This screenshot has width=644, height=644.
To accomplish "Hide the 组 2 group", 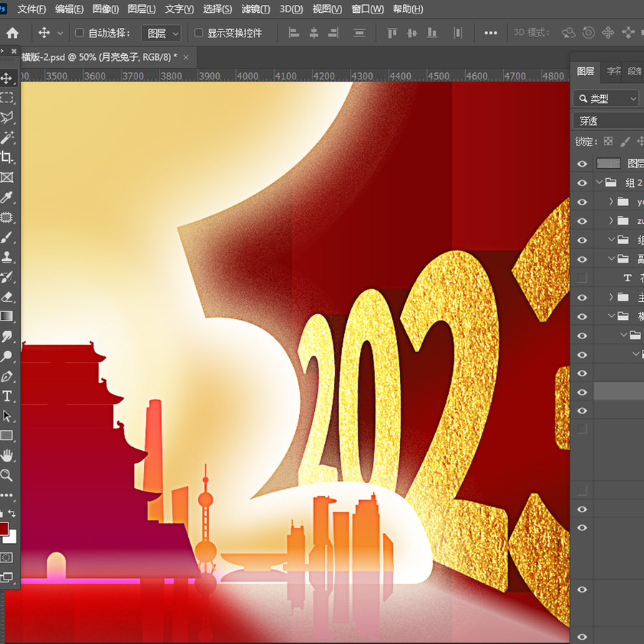I will coord(582,182).
